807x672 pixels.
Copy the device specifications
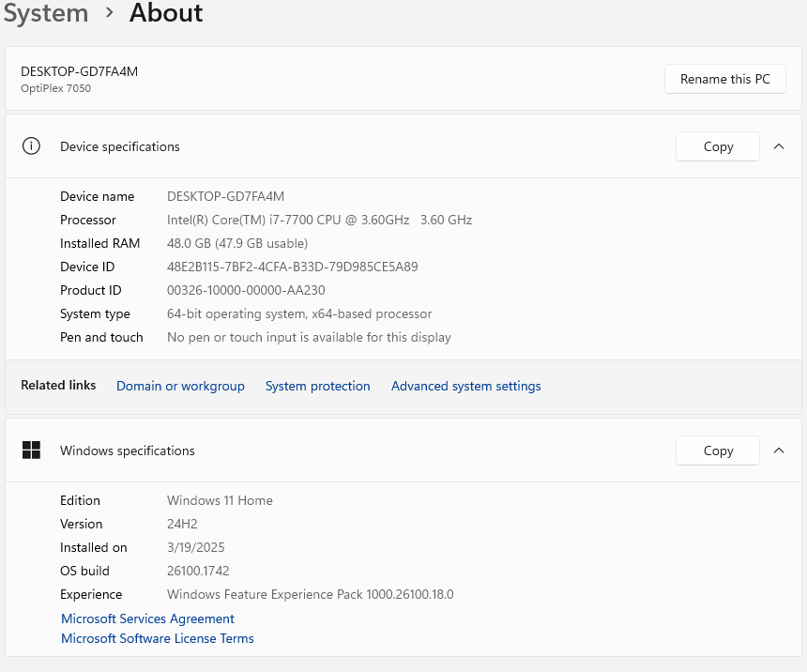[x=718, y=146]
